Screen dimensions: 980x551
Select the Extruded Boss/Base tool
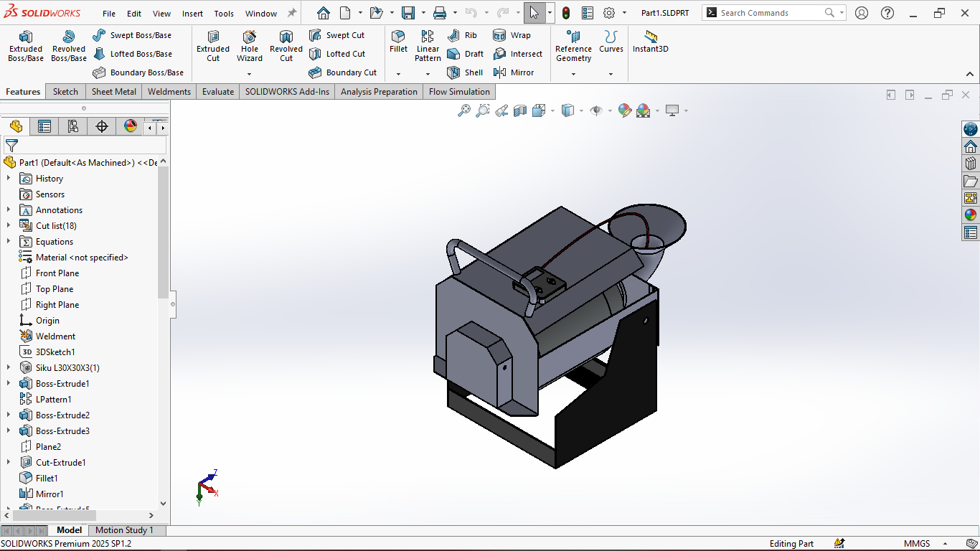coord(26,47)
